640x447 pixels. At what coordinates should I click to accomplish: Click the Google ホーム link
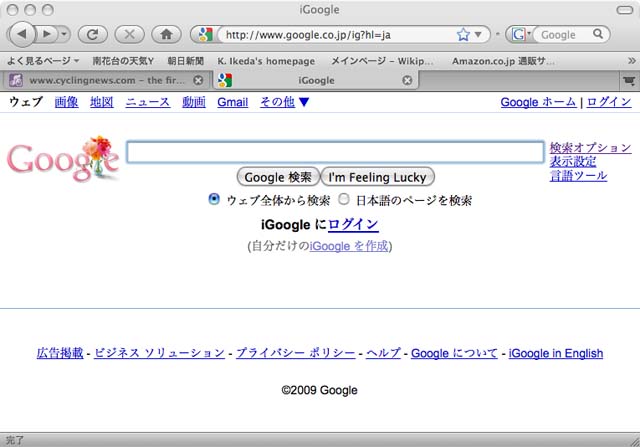pyautogui.click(x=538, y=102)
